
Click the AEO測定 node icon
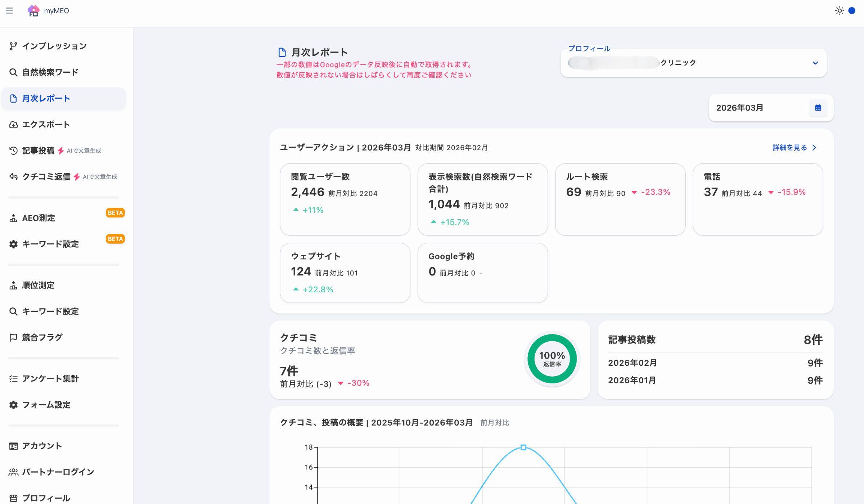pos(13,218)
